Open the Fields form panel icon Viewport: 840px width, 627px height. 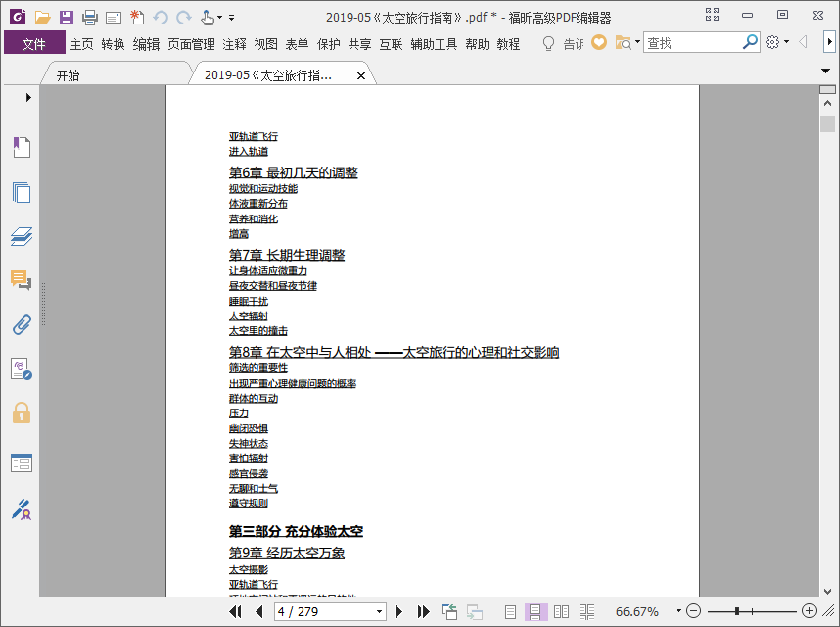pyautogui.click(x=22, y=463)
